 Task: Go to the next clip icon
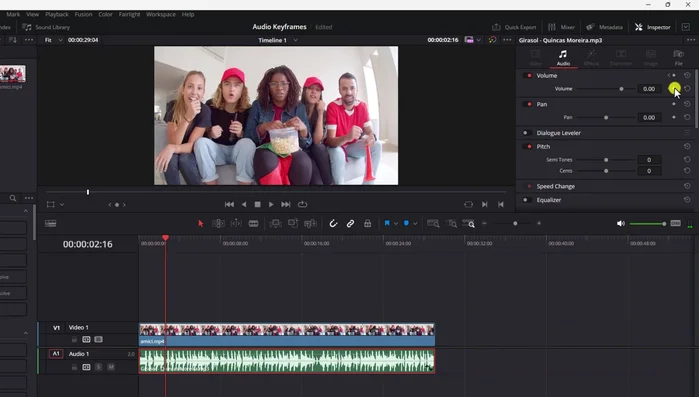(x=485, y=205)
